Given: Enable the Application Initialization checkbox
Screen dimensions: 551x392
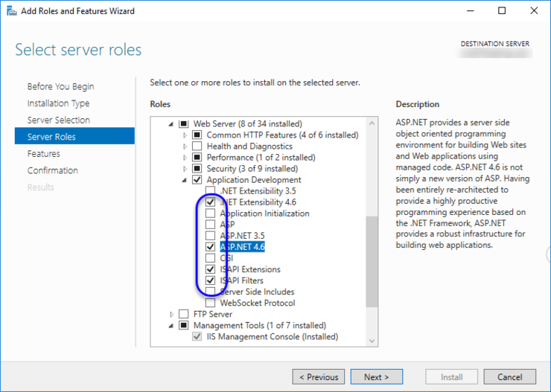Looking at the screenshot, I should point(210,213).
